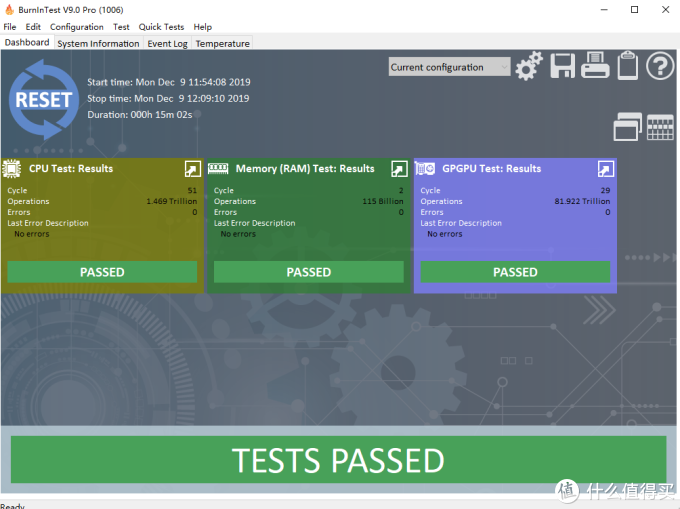Maximize the BurnInTest window
680x509 pixels.
[x=634, y=10]
